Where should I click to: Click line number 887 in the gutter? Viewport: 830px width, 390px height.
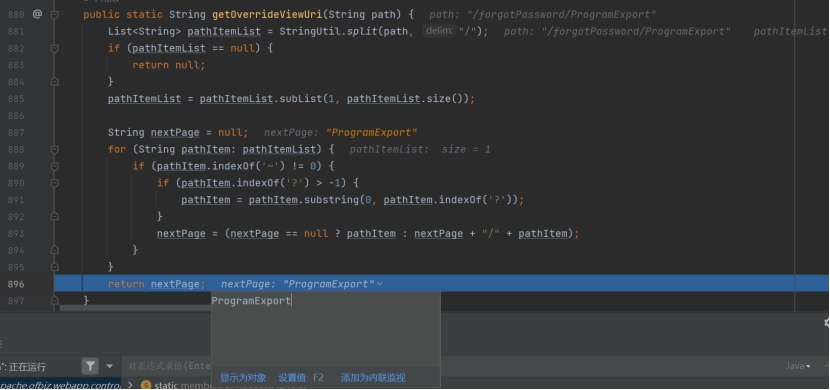point(16,132)
